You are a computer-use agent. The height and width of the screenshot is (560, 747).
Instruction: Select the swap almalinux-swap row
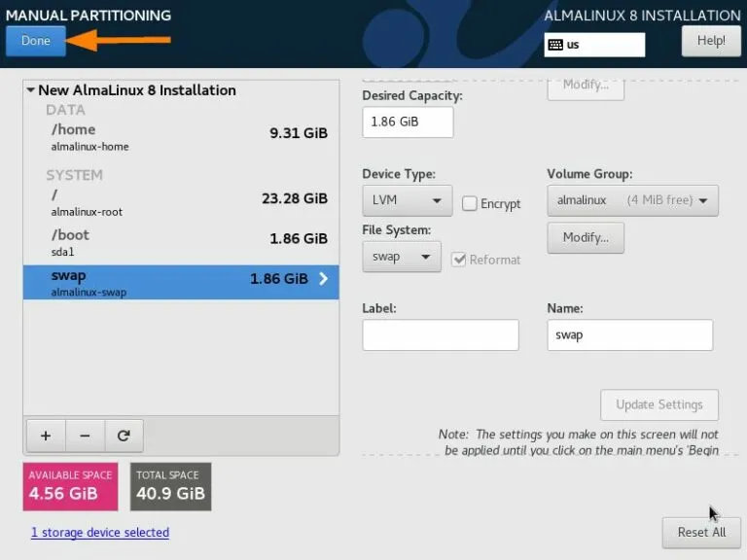(181, 283)
